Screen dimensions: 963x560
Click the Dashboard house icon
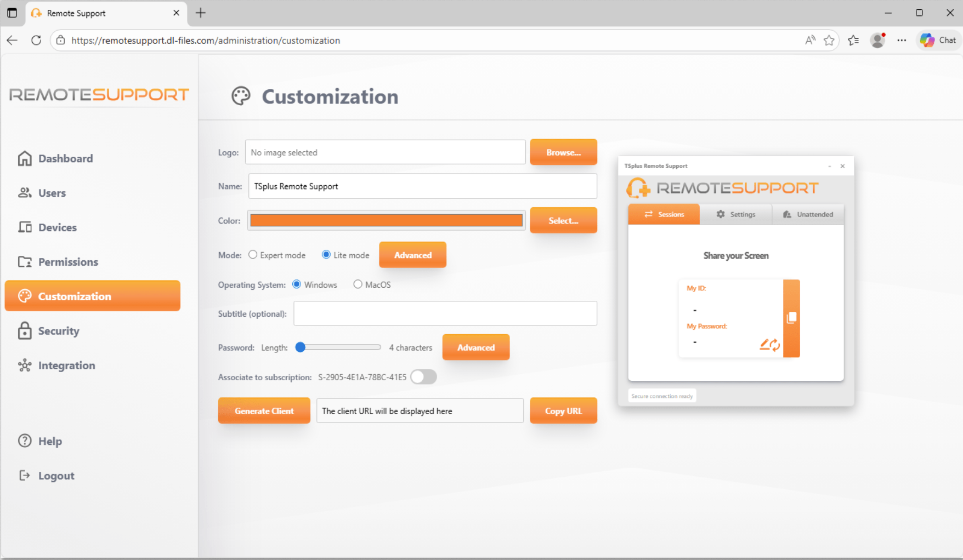click(x=25, y=158)
